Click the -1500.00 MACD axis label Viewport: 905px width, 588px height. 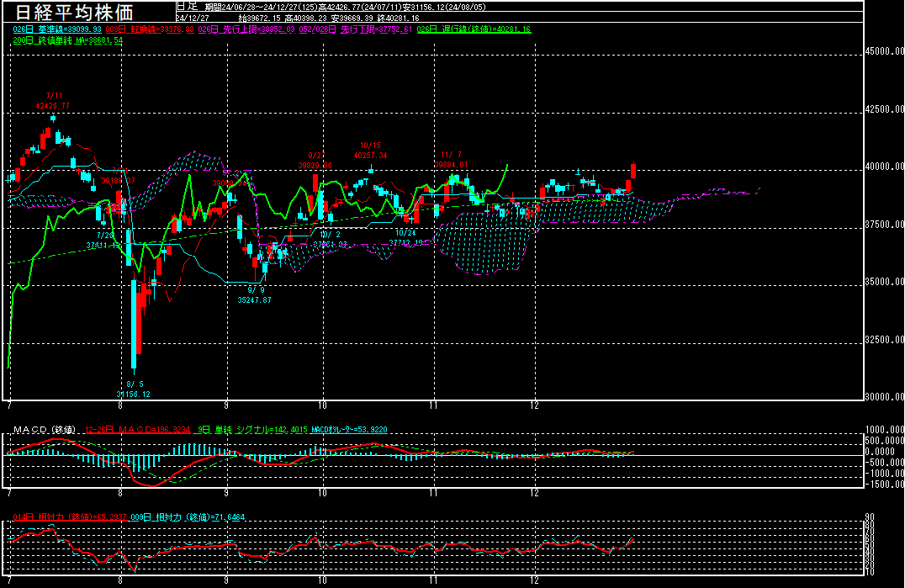click(884, 485)
